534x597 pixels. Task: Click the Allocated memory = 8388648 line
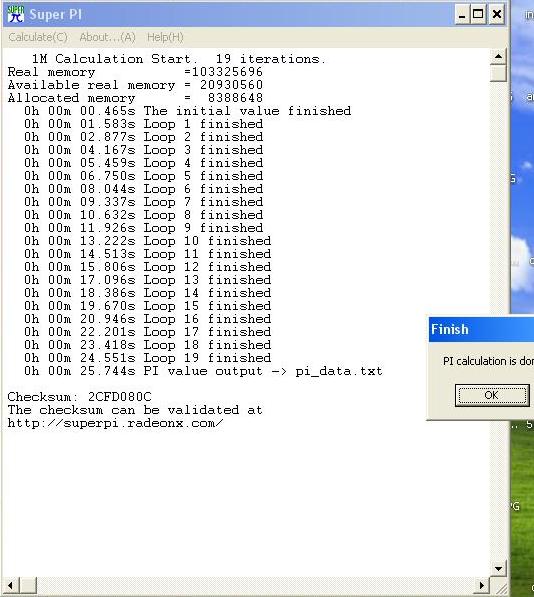(x=135, y=98)
